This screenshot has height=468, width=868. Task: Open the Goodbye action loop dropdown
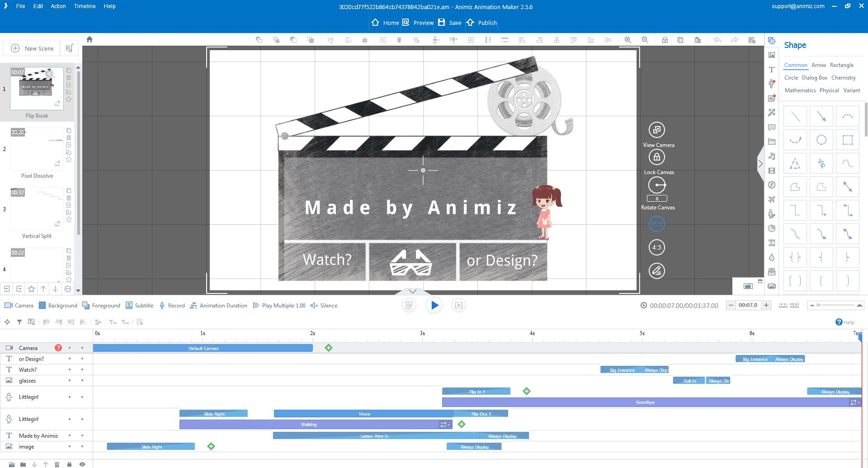coord(854,402)
